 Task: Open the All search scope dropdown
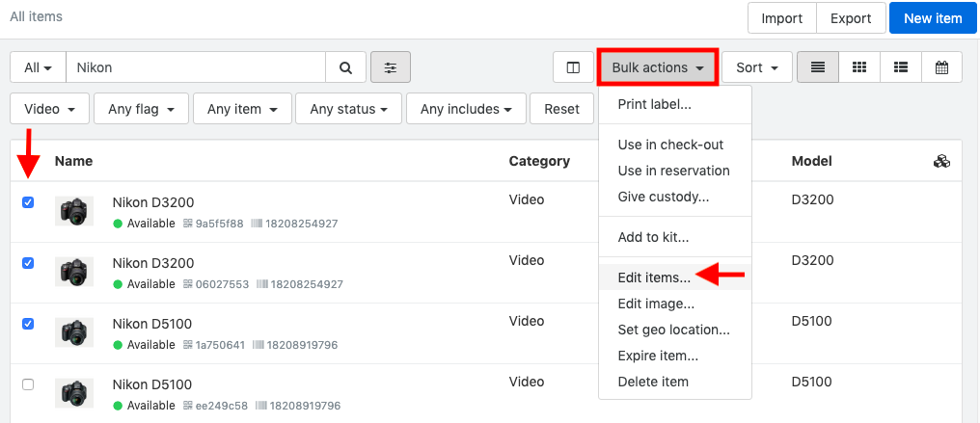[39, 67]
